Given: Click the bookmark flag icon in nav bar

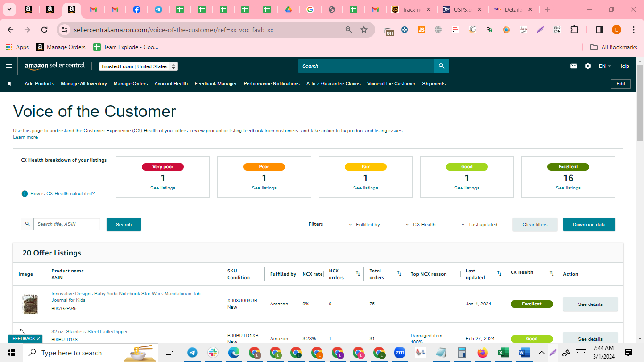Looking at the screenshot, I should [9, 84].
